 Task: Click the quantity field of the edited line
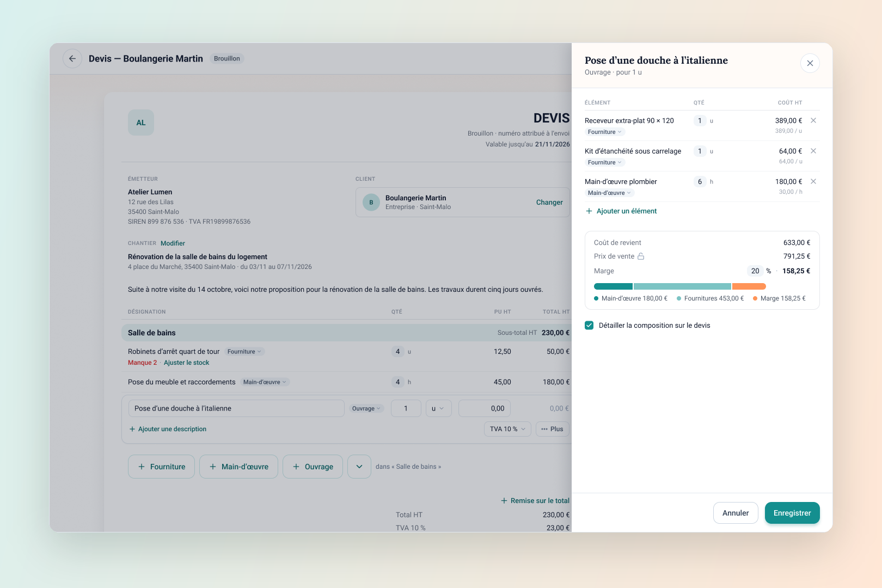[x=406, y=408]
